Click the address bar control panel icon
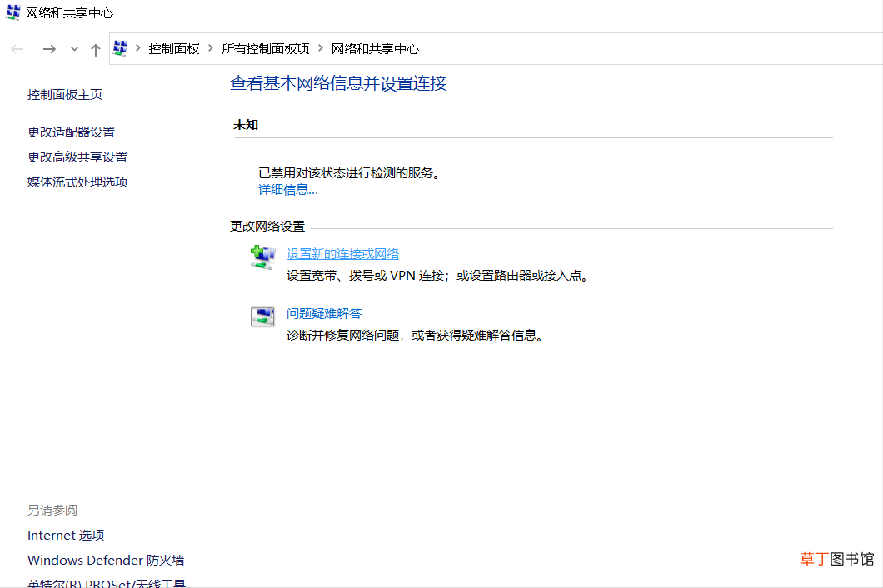This screenshot has width=883, height=588. [120, 48]
